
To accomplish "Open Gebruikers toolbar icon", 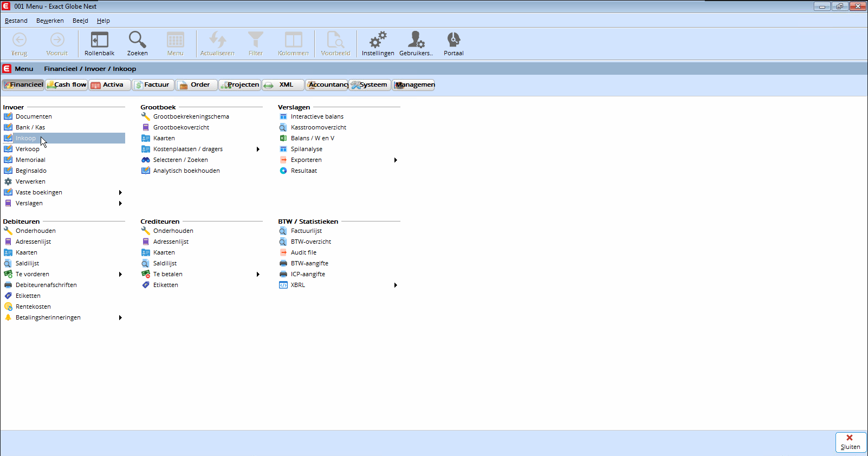I will pyautogui.click(x=416, y=43).
